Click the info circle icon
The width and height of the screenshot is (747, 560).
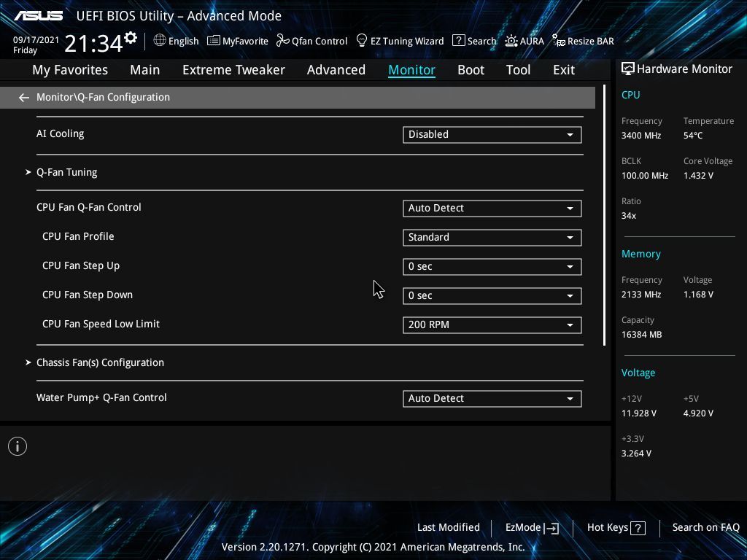pyautogui.click(x=18, y=447)
